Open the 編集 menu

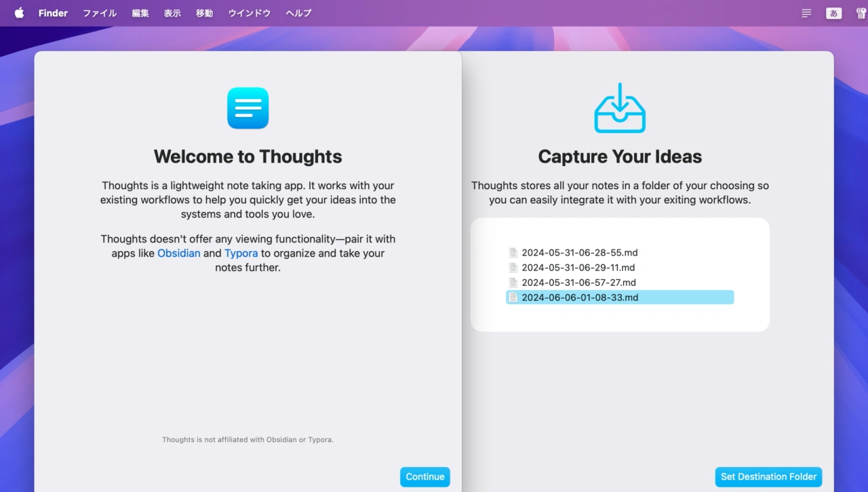pos(140,13)
